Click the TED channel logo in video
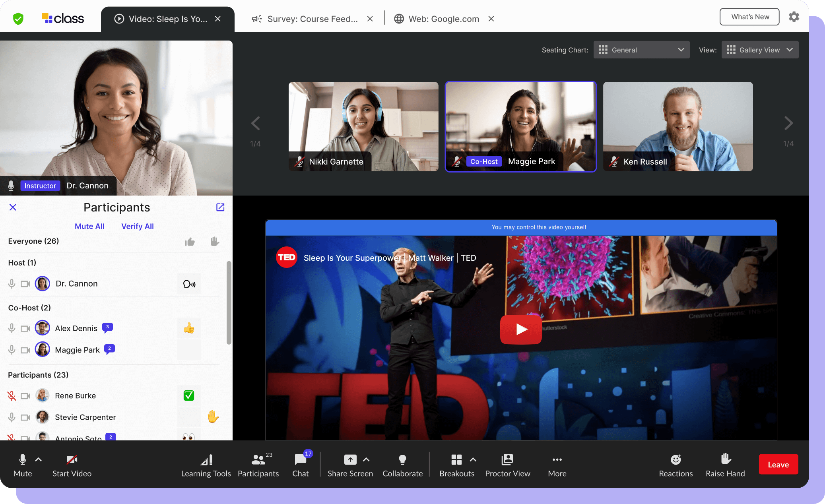The width and height of the screenshot is (825, 504). pyautogui.click(x=286, y=258)
